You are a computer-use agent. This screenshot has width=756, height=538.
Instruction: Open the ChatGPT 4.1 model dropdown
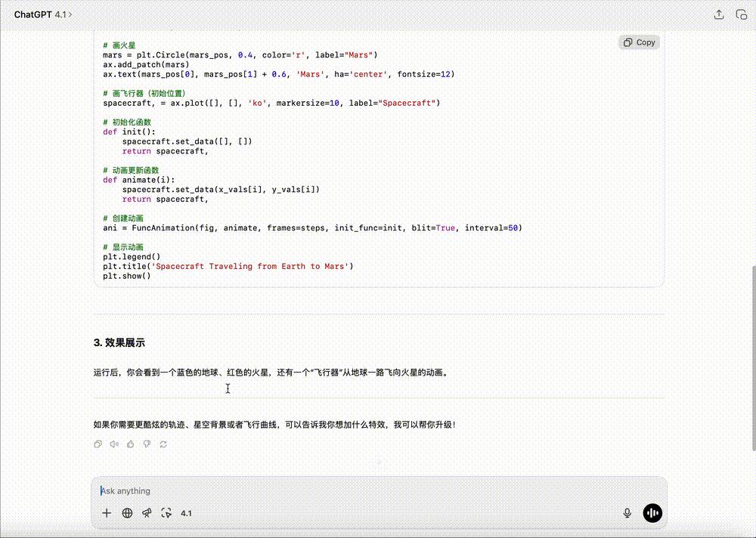(x=43, y=14)
